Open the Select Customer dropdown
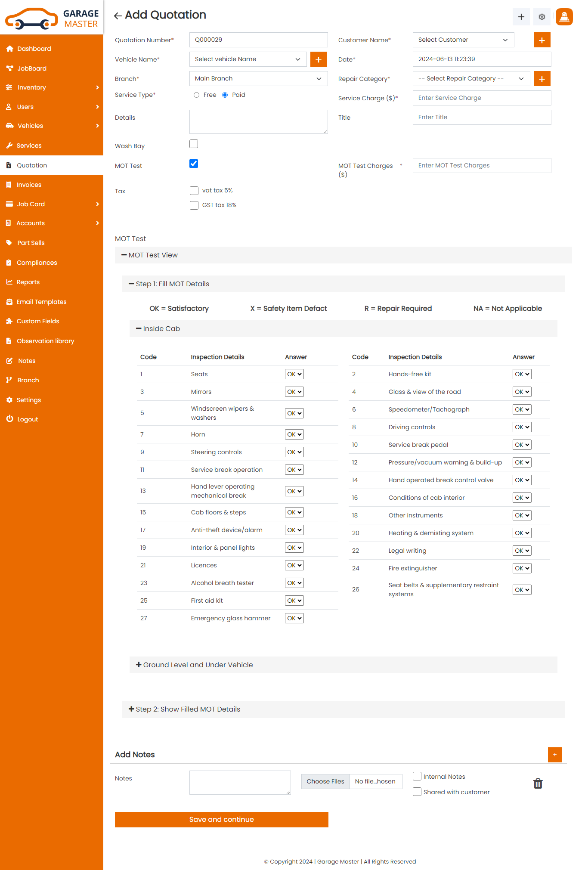The image size is (588, 870). (x=463, y=40)
